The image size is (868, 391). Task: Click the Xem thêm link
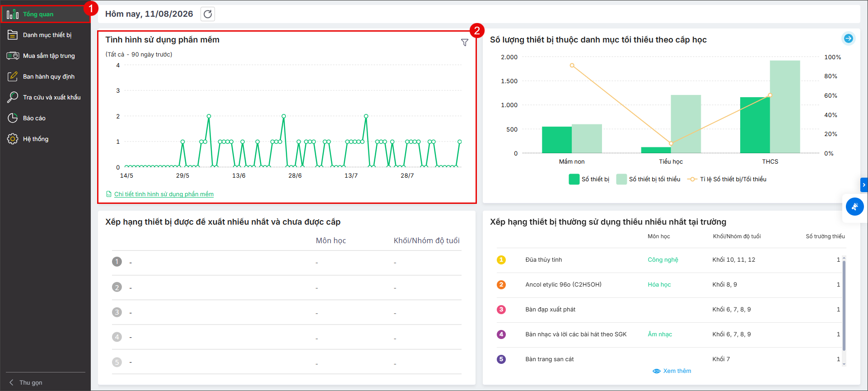(x=672, y=371)
